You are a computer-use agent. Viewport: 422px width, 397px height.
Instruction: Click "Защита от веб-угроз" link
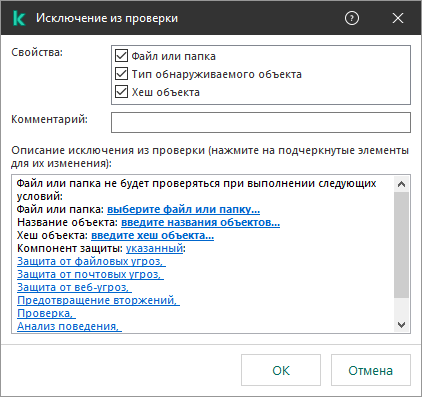tap(74, 287)
